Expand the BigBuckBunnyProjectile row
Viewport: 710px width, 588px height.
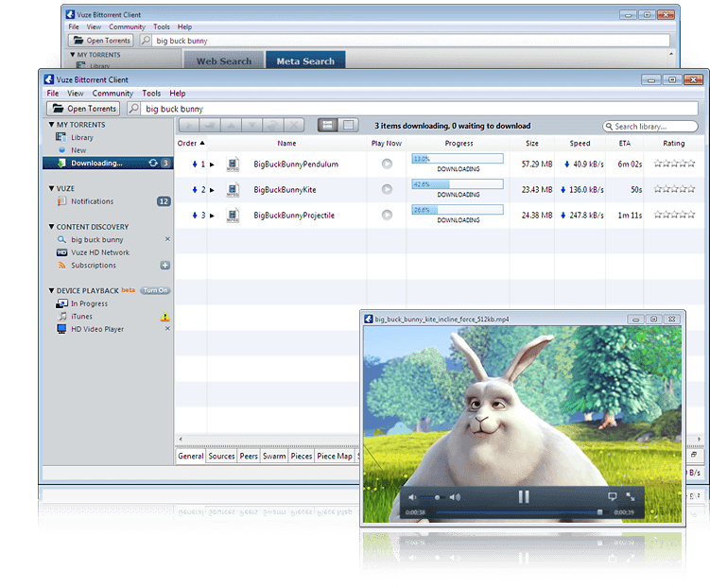pos(212,216)
